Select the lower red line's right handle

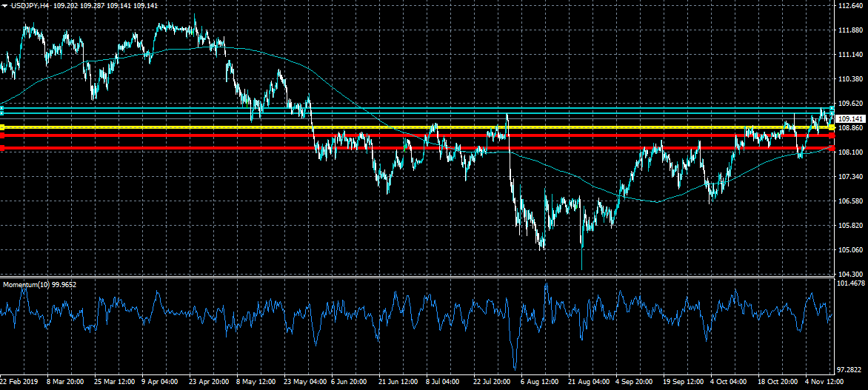832,148
